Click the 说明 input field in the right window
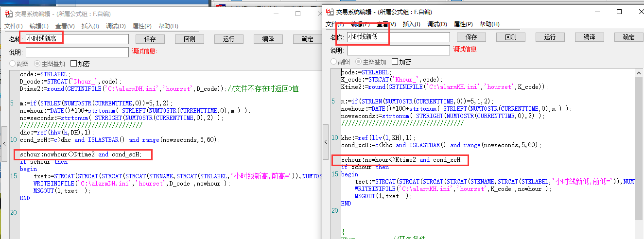The height and width of the screenshot is (239, 644). (398, 50)
